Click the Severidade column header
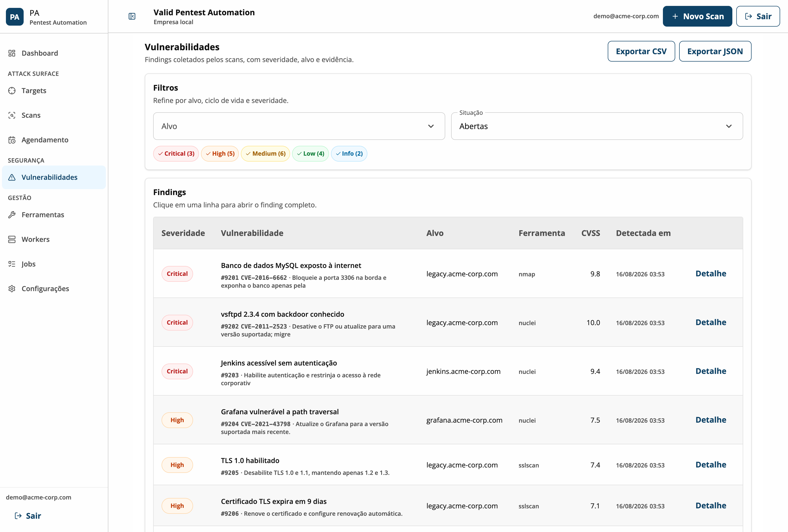Image resolution: width=788 pixels, height=532 pixels. click(x=183, y=233)
